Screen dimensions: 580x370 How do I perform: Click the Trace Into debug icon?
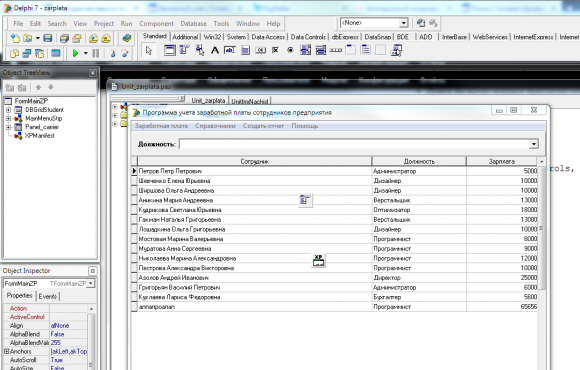(x=113, y=53)
